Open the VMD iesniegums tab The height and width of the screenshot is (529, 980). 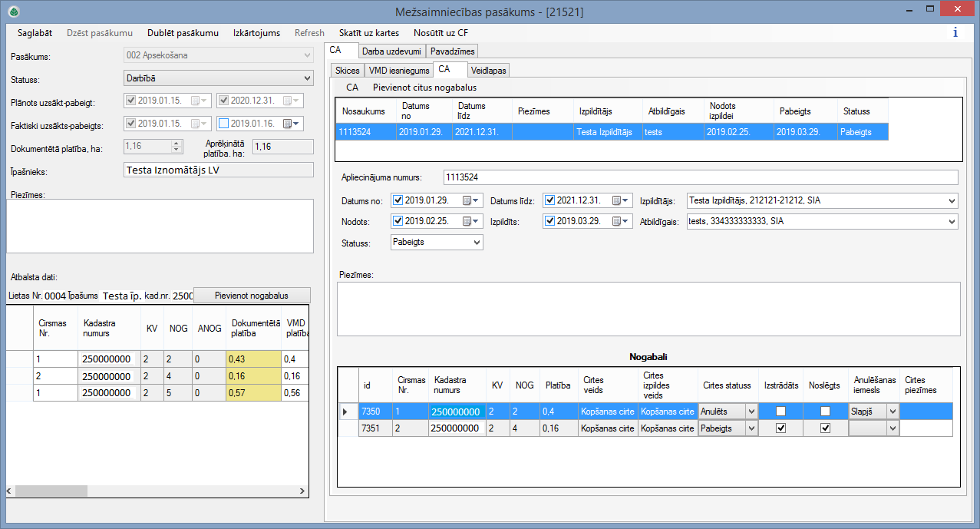pos(398,71)
